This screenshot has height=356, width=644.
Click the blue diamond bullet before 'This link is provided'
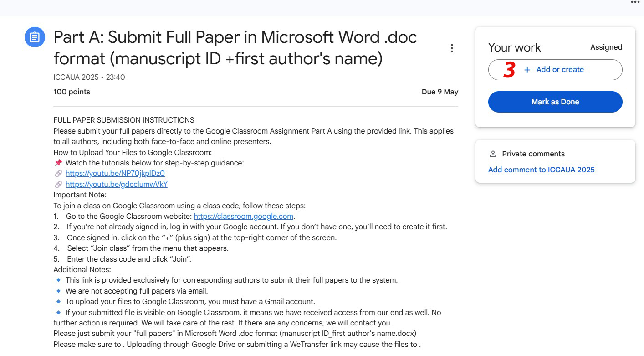click(x=58, y=280)
